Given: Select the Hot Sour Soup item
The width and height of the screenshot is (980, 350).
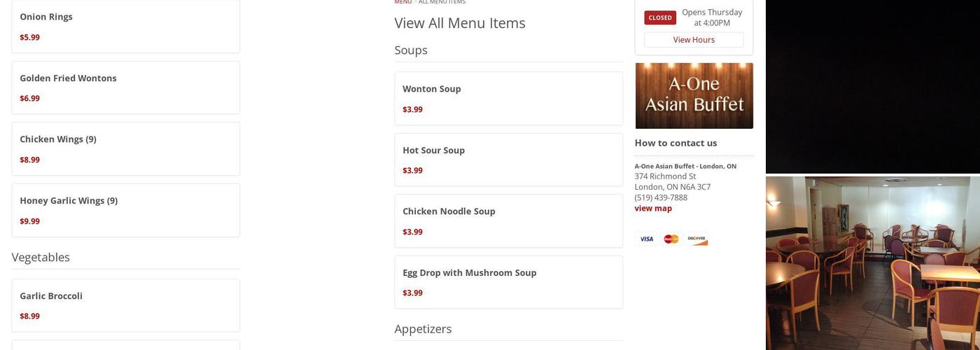Looking at the screenshot, I should pyautogui.click(x=508, y=160).
